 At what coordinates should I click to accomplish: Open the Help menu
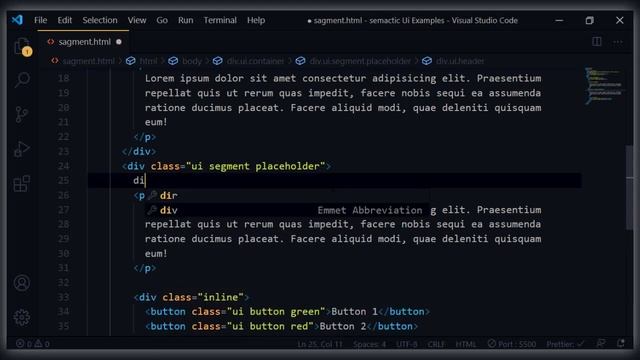[256, 20]
